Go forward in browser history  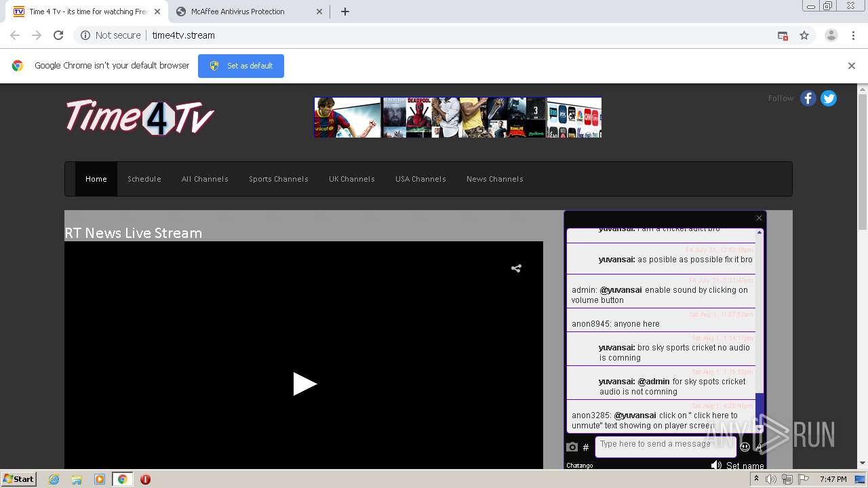pyautogui.click(x=37, y=35)
